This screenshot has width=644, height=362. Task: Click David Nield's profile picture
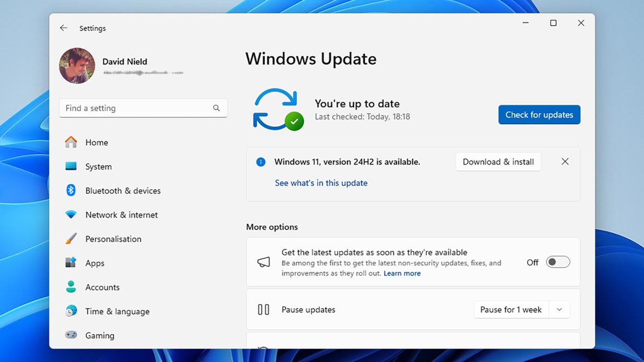[77, 66]
